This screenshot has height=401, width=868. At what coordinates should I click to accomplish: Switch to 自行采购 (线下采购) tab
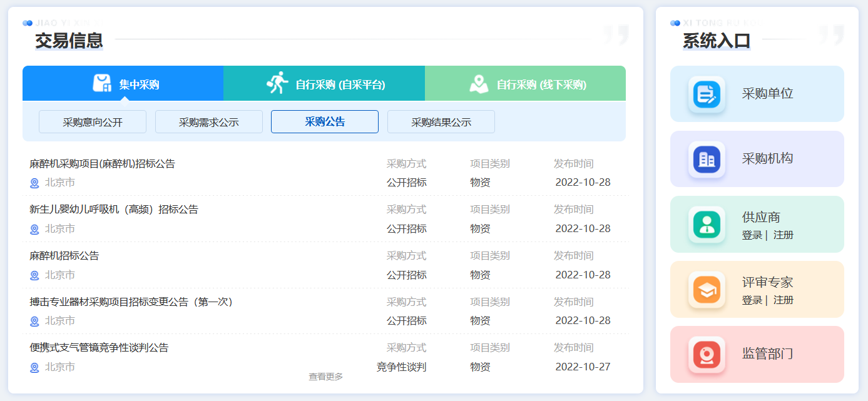(541, 84)
